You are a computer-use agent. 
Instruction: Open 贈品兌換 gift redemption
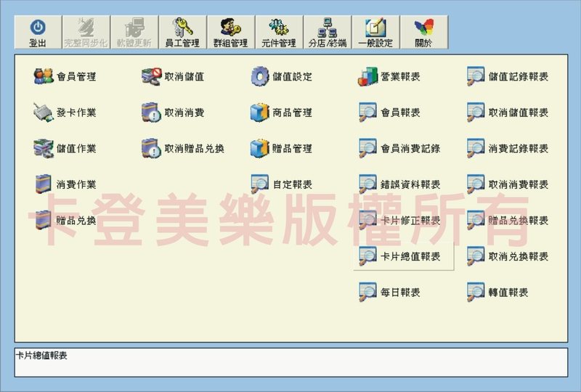[65, 221]
